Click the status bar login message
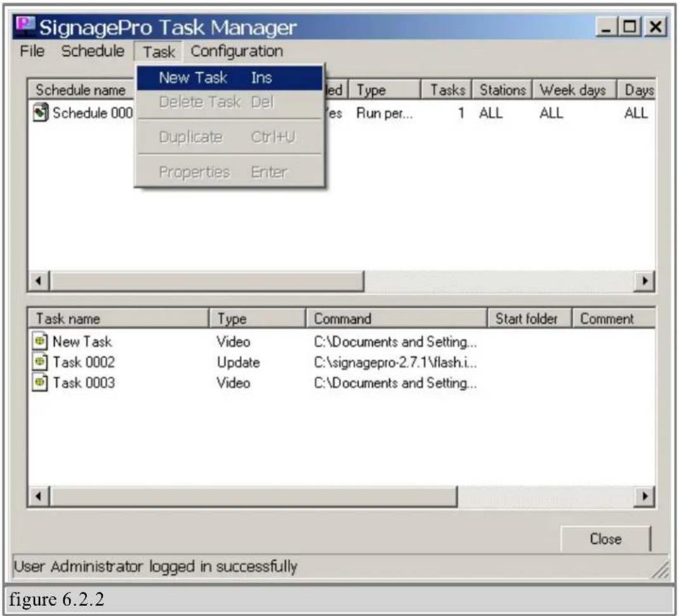Screen dimensions: 679x616 tap(156, 567)
